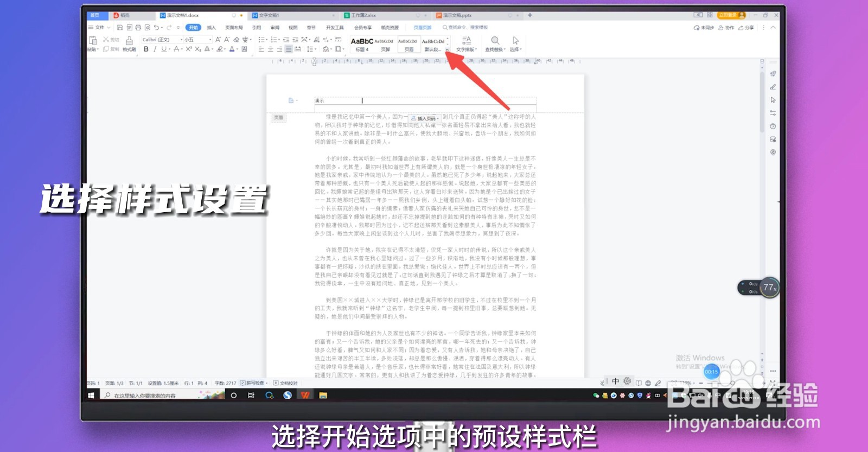Switch to the References (引用) tab

coord(257,27)
